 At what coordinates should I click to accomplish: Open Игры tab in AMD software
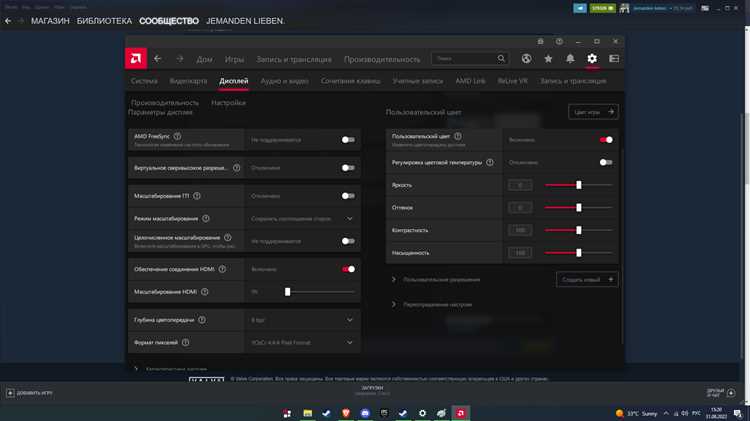tap(234, 59)
